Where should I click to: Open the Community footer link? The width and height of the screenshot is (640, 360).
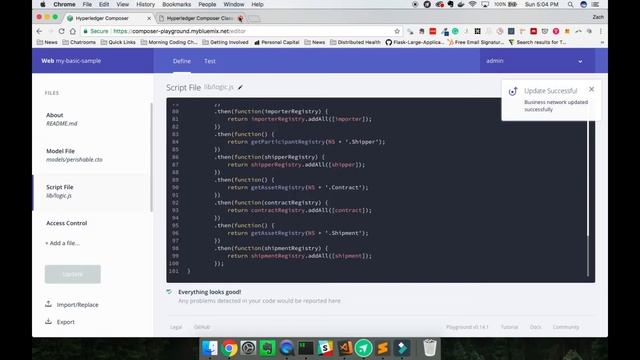(x=566, y=327)
